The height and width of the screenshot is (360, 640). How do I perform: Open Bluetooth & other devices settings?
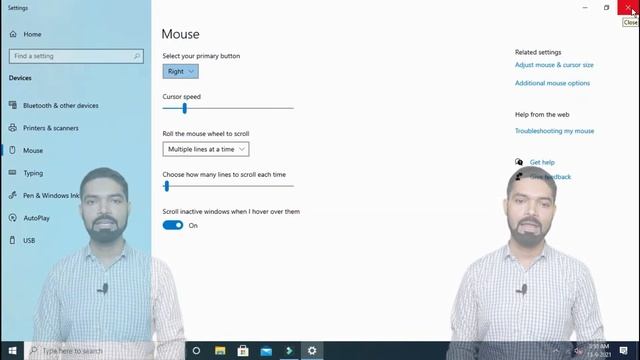60,105
